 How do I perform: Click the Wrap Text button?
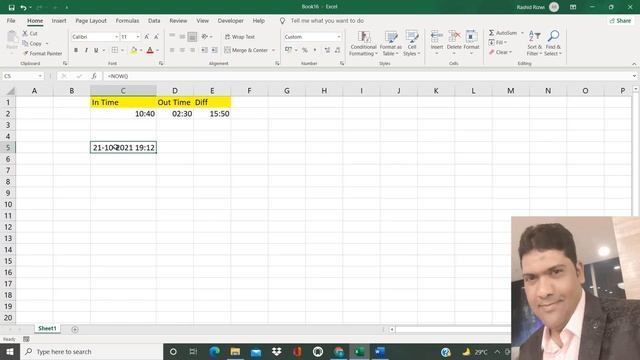click(240, 37)
